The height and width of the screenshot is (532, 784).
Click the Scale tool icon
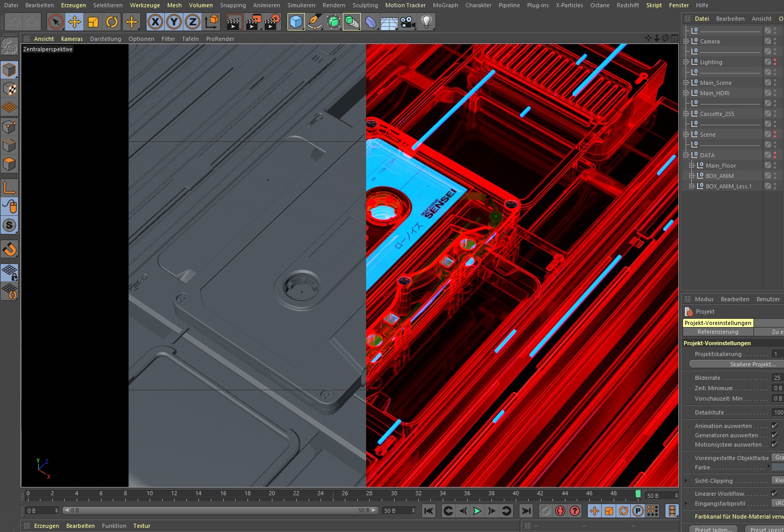click(x=93, y=22)
